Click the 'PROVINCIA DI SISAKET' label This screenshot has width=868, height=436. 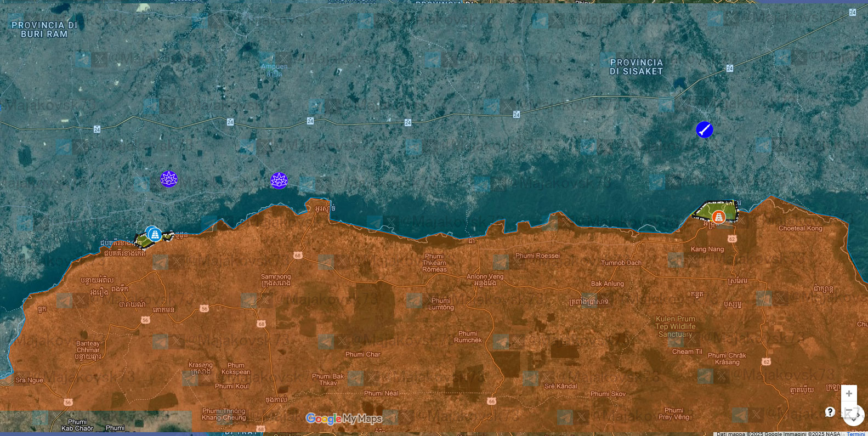point(636,67)
